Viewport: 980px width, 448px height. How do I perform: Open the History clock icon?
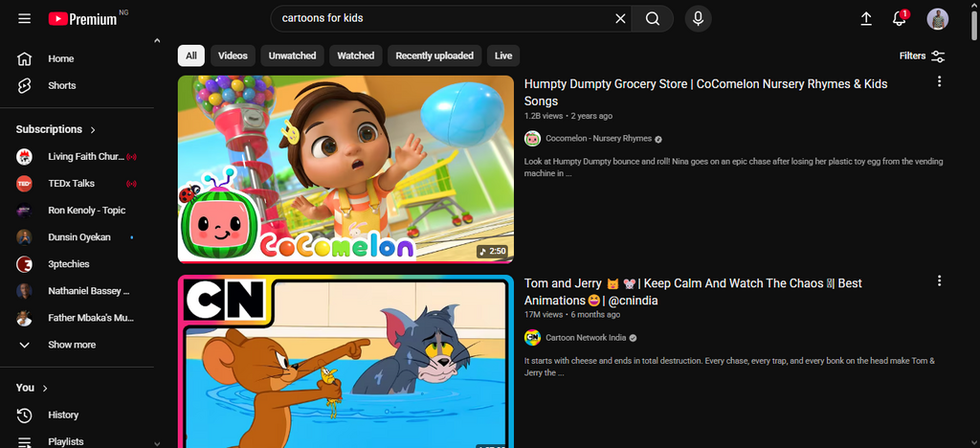24,414
